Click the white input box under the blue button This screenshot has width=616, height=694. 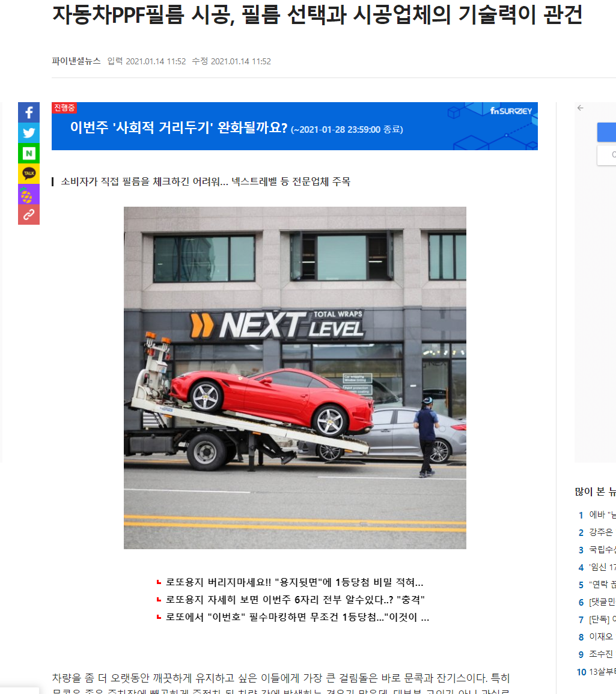(x=607, y=156)
